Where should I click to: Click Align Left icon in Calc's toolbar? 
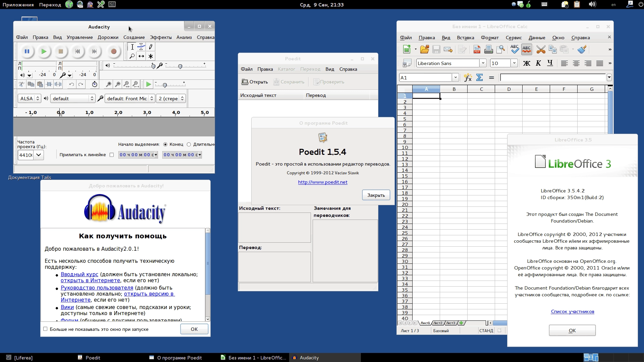tap(565, 63)
